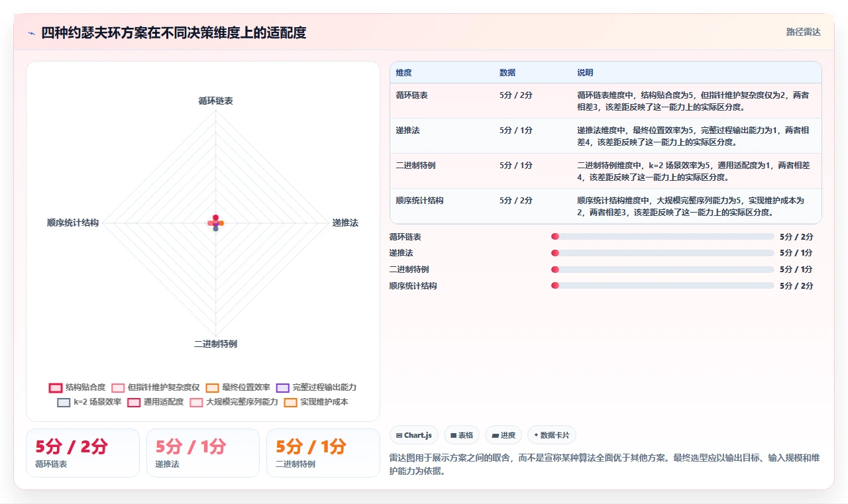Click the 循环链表 radar axis label

point(215,101)
